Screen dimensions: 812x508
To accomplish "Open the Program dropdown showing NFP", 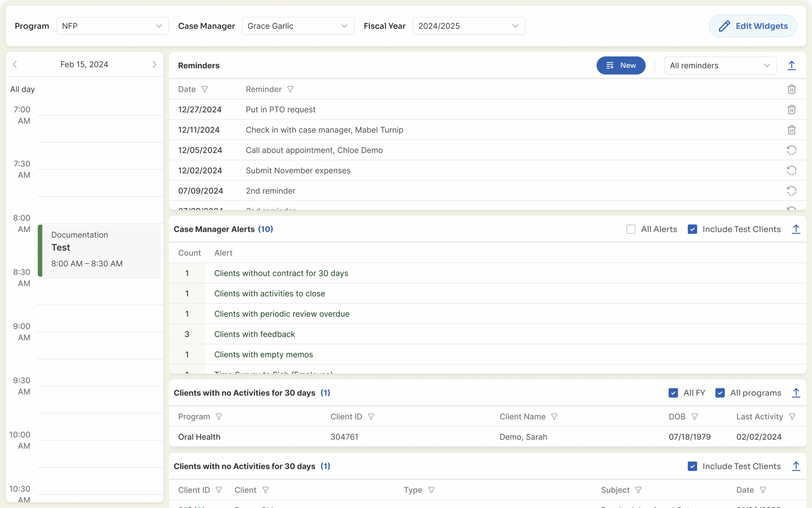I will click(x=112, y=26).
